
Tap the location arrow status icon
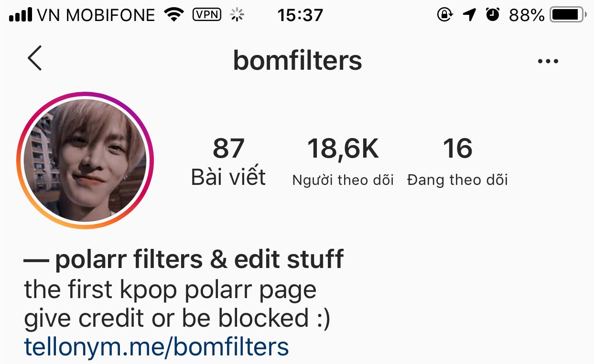pyautogui.click(x=470, y=15)
